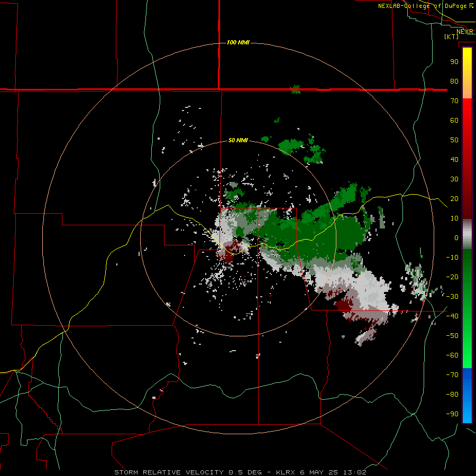Viewport: 476px width, 476px height.
Task: Click the positive 90 value on the velocity scale
Action: coord(454,62)
